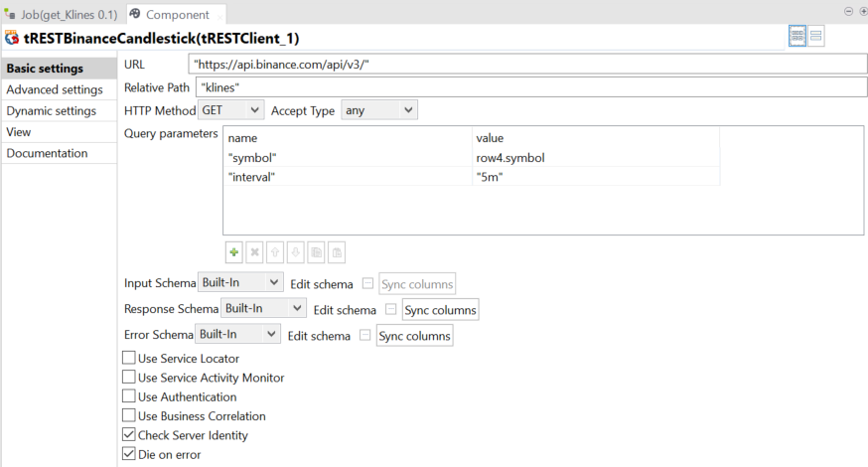868x467 pixels.
Task: Switch to Job(get_Klines 0.1) tab
Action: pos(62,14)
